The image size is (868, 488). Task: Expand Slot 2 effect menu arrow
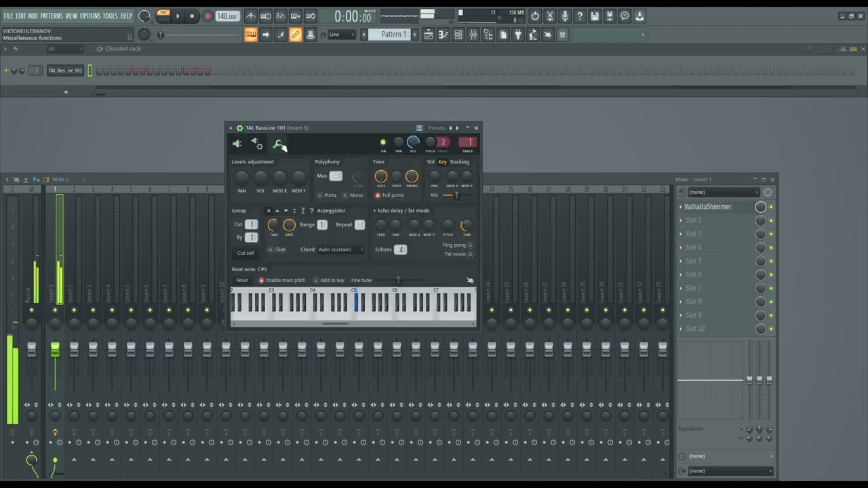(681, 220)
